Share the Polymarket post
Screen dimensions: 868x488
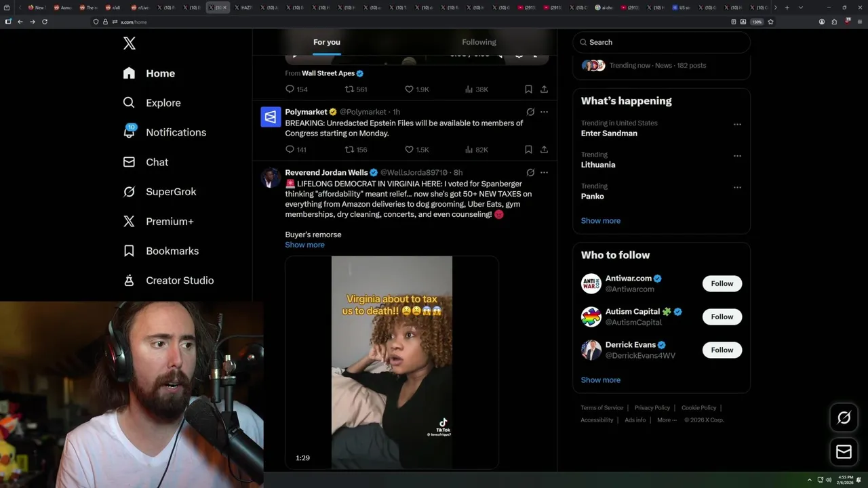pyautogui.click(x=544, y=150)
